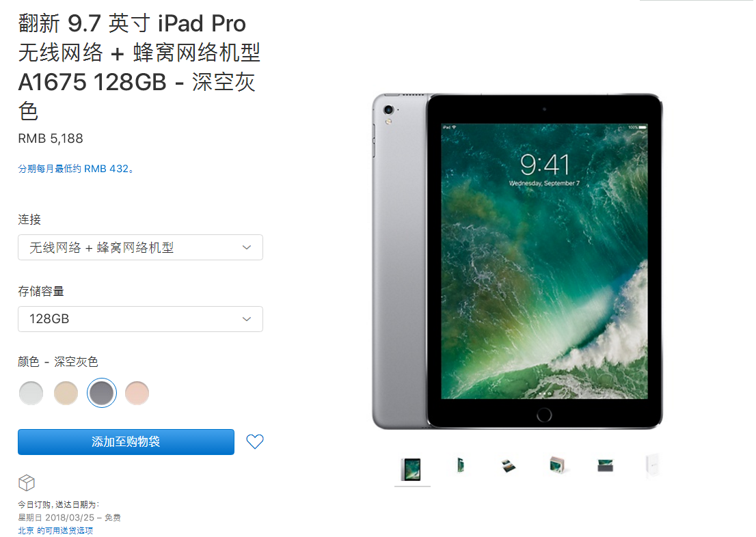The height and width of the screenshot is (537, 756).
Task: Open the 北京 delivery options link
Action: 55,530
